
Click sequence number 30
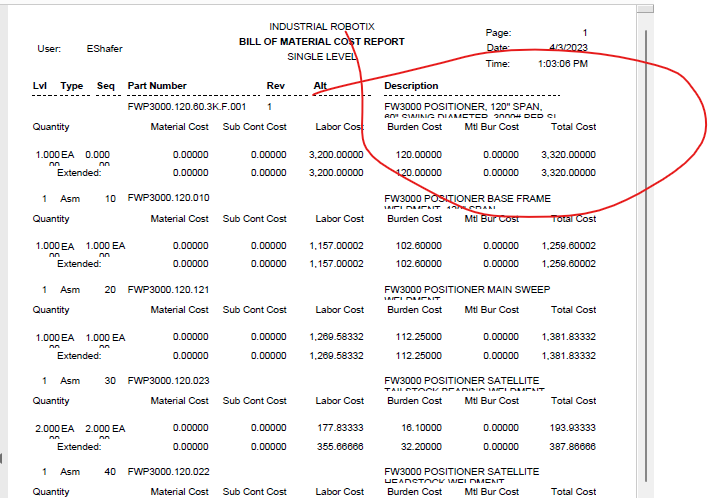tap(110, 381)
